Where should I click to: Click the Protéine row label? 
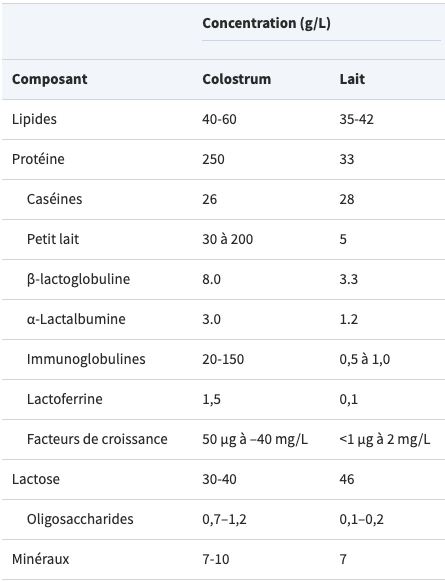[x=38, y=159]
